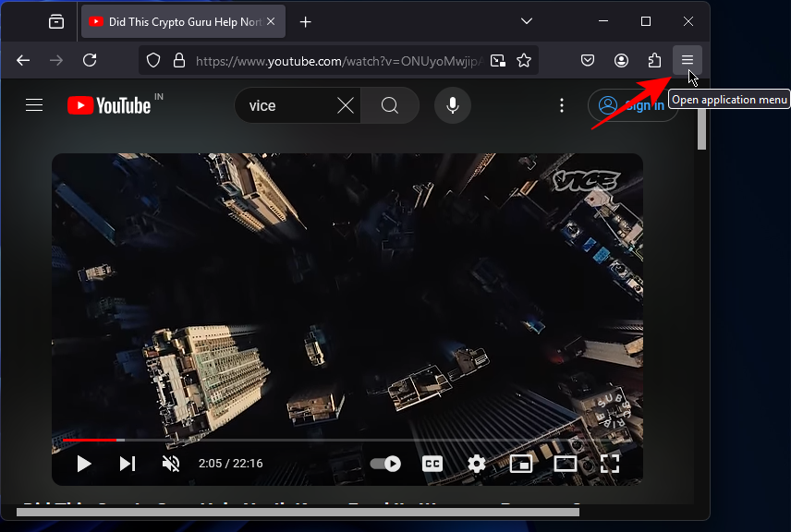Save this page to Pocket

[587, 60]
